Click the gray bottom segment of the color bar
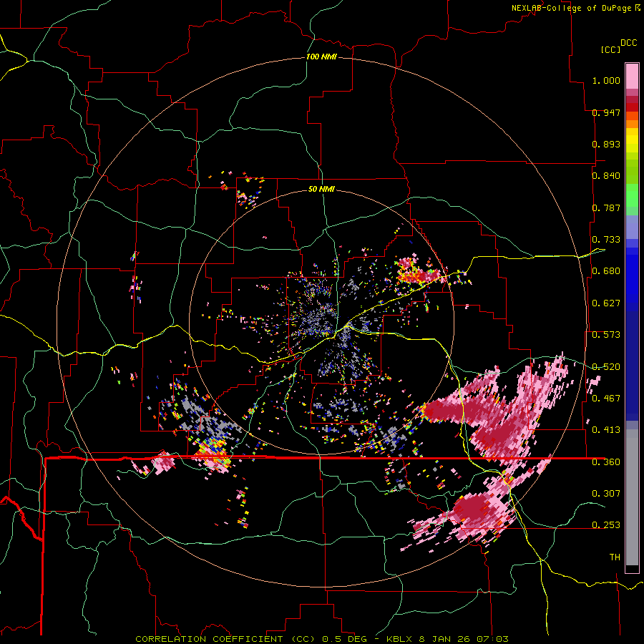The width and height of the screenshot is (644, 644). pyautogui.click(x=632, y=497)
